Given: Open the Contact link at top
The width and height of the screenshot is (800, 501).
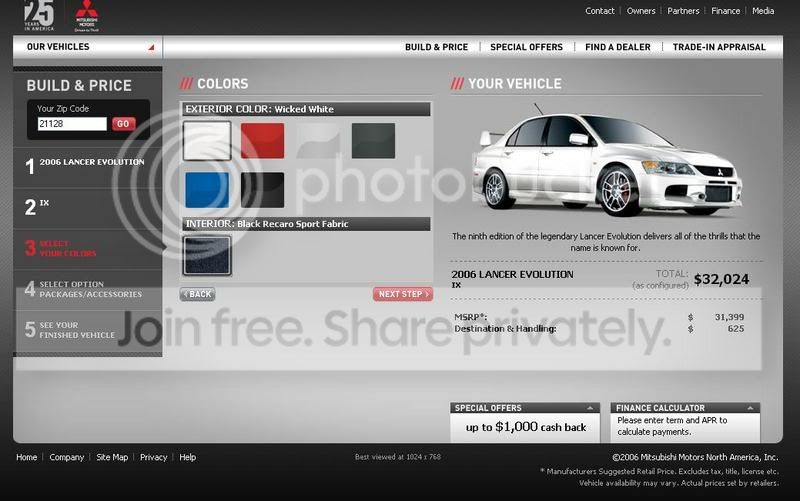Looking at the screenshot, I should tap(599, 11).
